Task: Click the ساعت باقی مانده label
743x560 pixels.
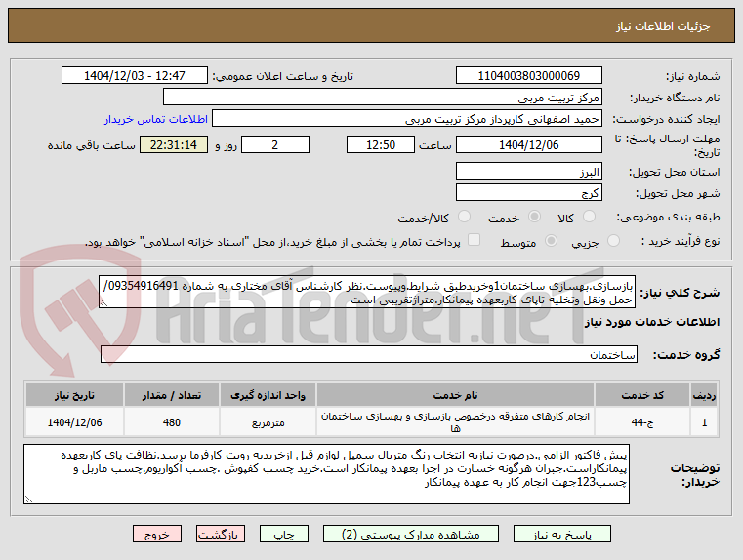Action: click(92, 145)
